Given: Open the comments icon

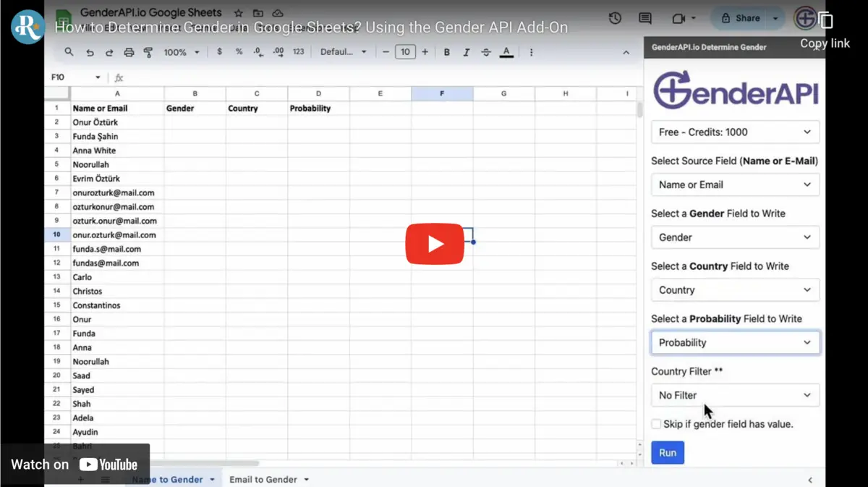Looking at the screenshot, I should [645, 18].
